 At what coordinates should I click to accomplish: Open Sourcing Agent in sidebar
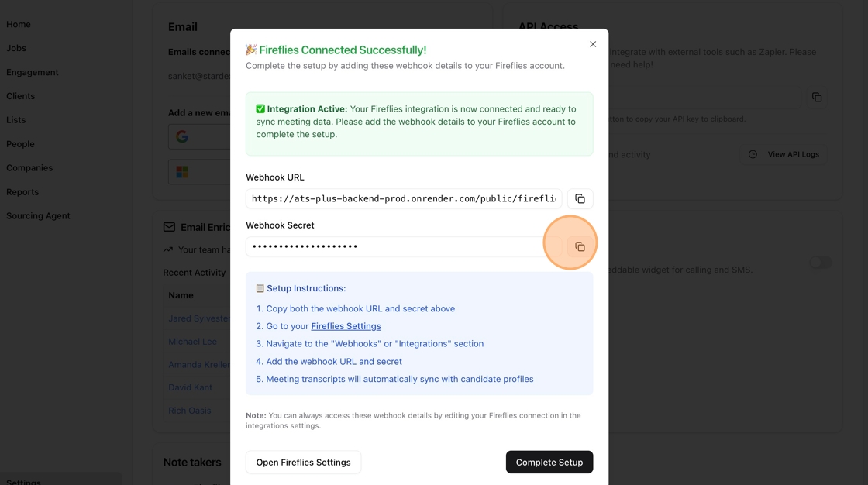(x=38, y=216)
